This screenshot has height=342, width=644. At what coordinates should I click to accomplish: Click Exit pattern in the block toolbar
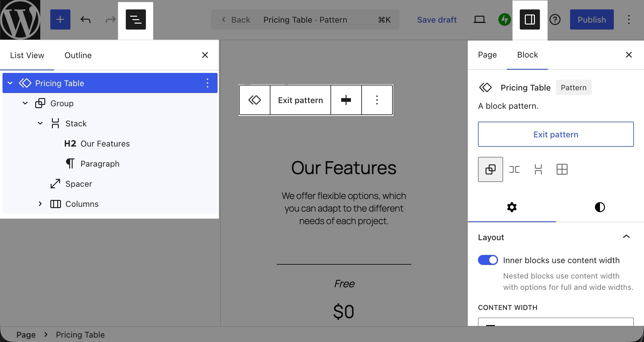coord(300,100)
